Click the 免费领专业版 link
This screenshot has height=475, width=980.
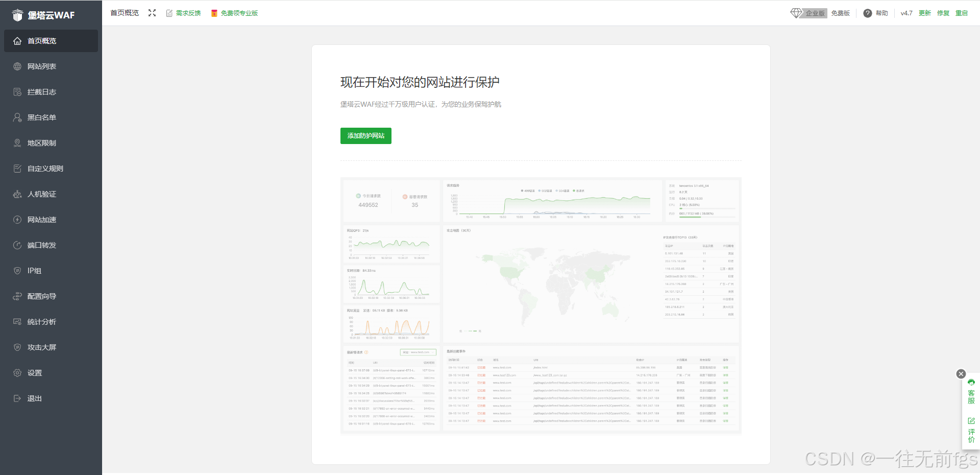239,13
